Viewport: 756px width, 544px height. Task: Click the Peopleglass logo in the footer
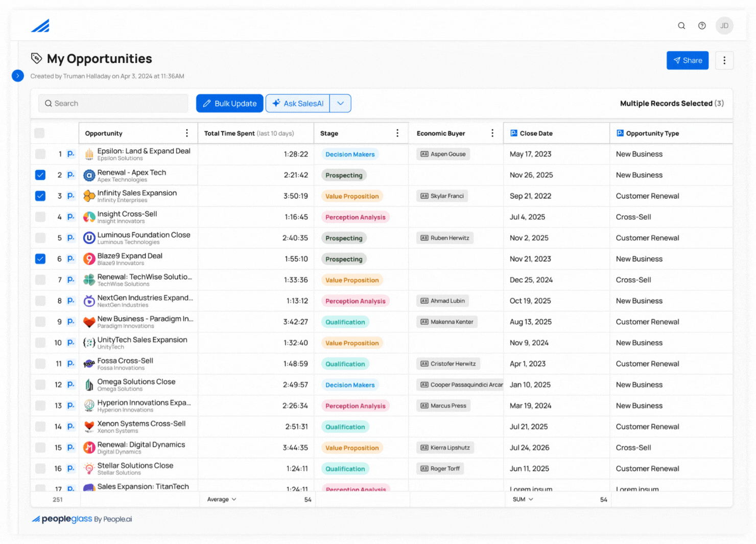click(62, 518)
